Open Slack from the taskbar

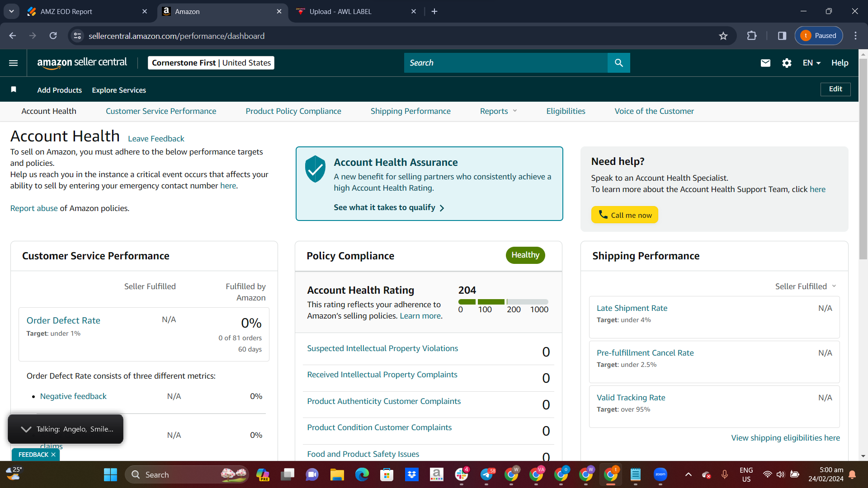coord(462,474)
